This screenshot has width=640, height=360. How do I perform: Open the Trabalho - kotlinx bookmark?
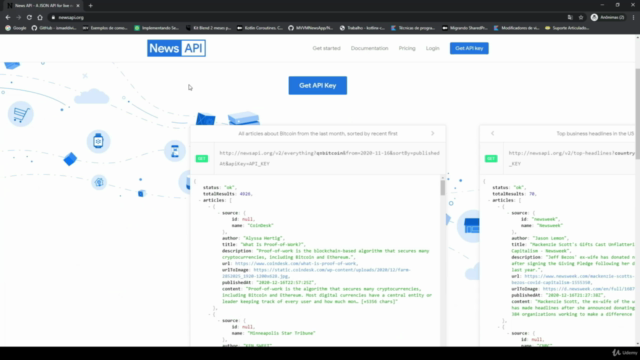click(362, 28)
